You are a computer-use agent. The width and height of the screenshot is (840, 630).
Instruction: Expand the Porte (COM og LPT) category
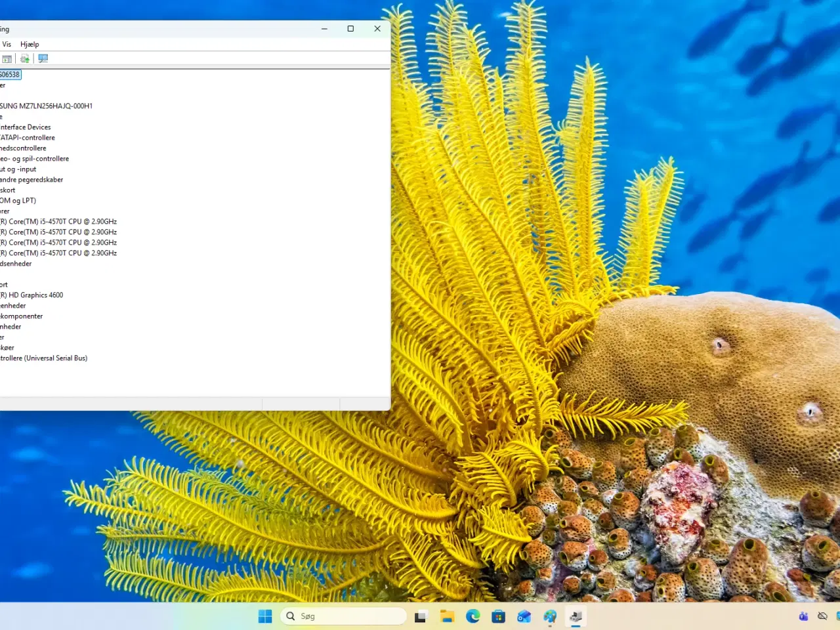tap(18, 200)
